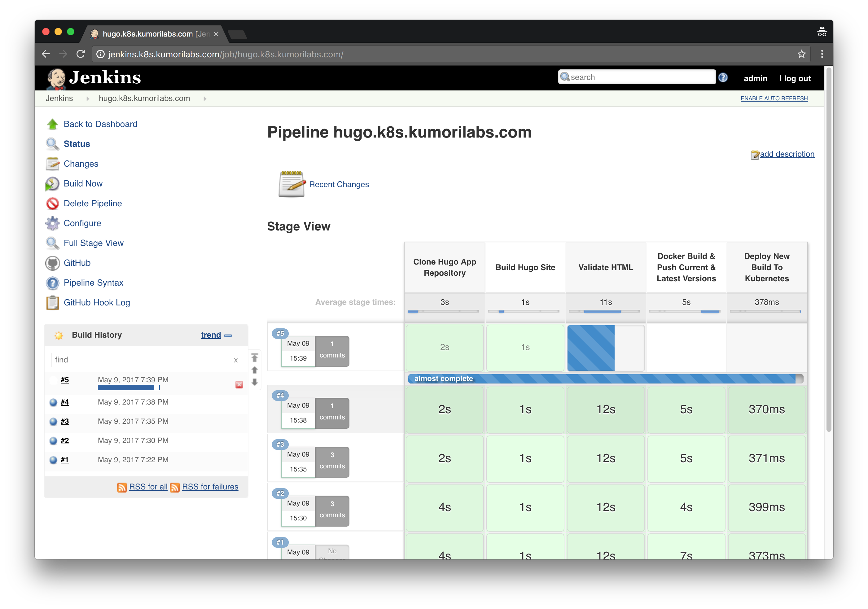
Task: Click the Build History weather sun icon
Action: pyautogui.click(x=59, y=335)
